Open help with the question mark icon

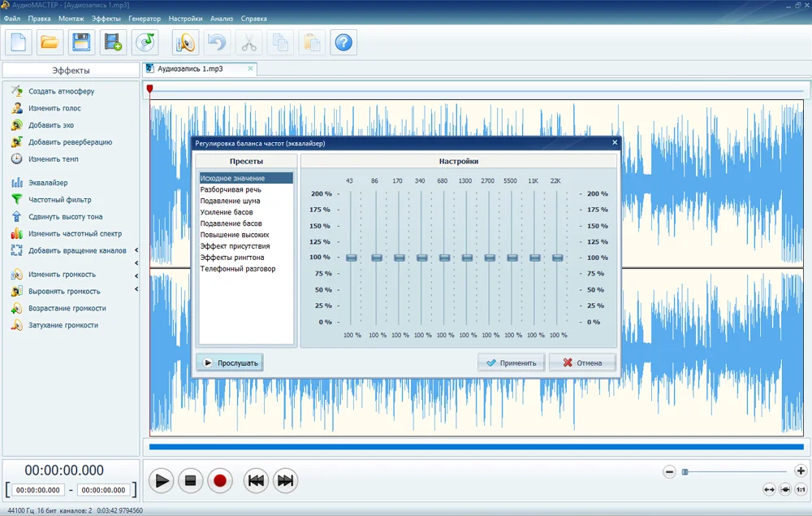click(x=343, y=42)
